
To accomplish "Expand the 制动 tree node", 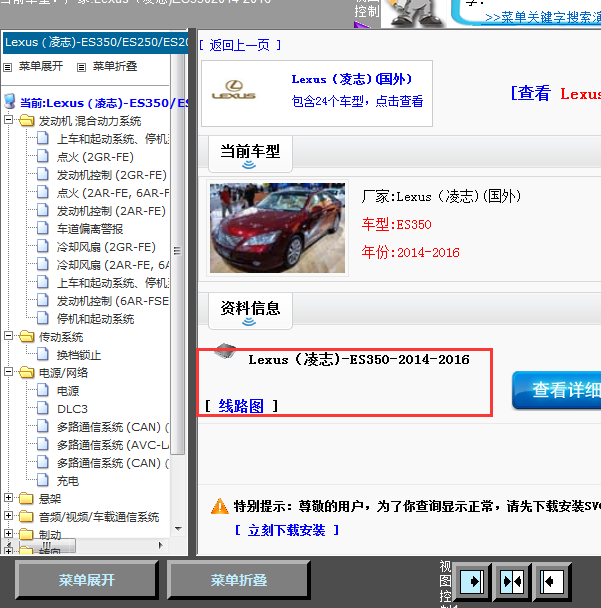I will click(x=9, y=533).
